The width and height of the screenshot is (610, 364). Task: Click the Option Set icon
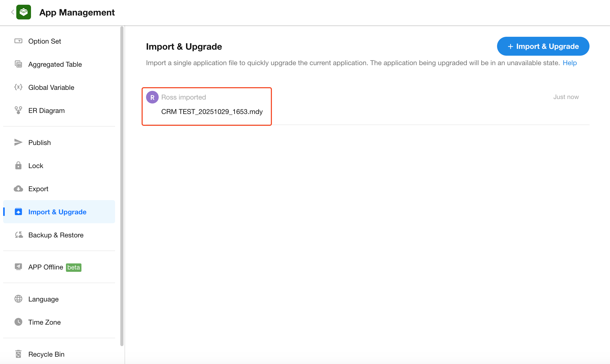(18, 41)
